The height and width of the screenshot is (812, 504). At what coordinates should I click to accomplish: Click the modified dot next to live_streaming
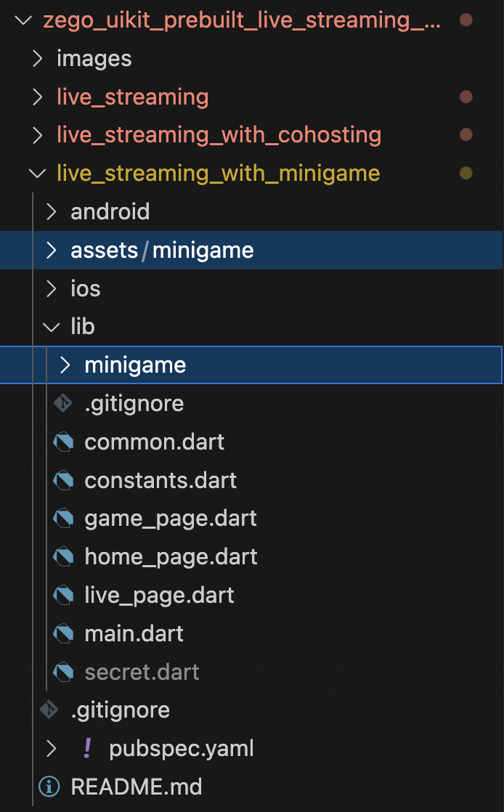point(466,97)
